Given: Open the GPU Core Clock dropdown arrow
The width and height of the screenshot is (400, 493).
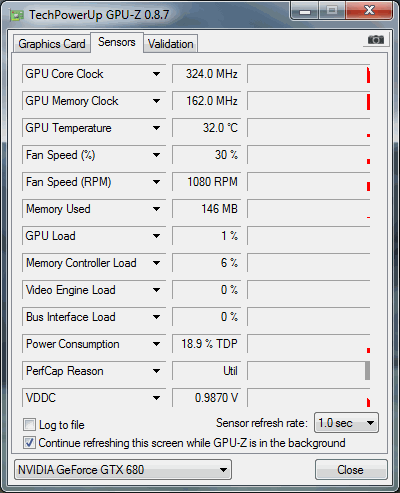Looking at the screenshot, I should pos(156,74).
